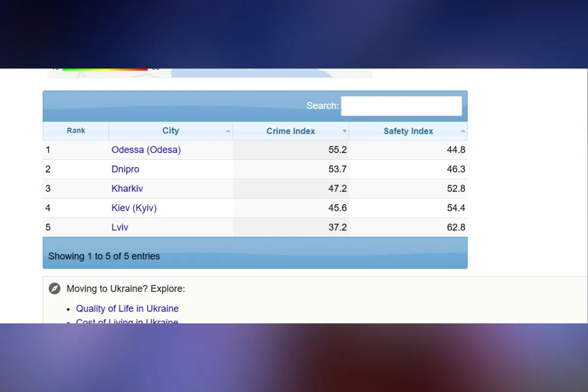Click the Crime Index header label
The image size is (588, 392).
(x=291, y=131)
